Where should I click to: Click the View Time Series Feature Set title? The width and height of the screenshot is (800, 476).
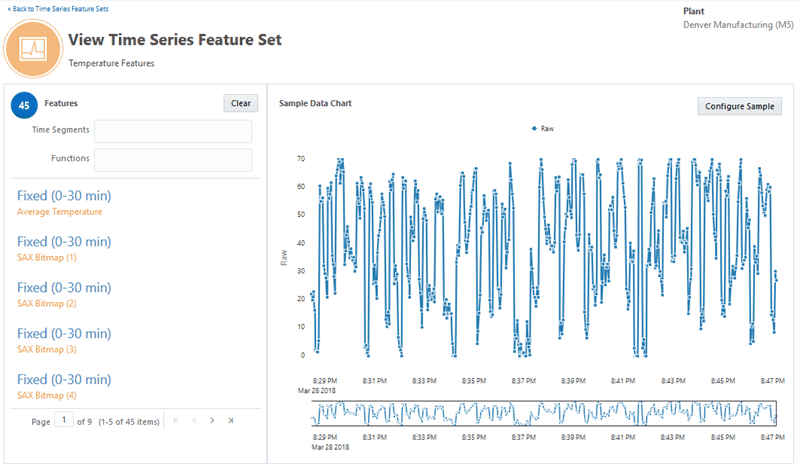click(175, 40)
